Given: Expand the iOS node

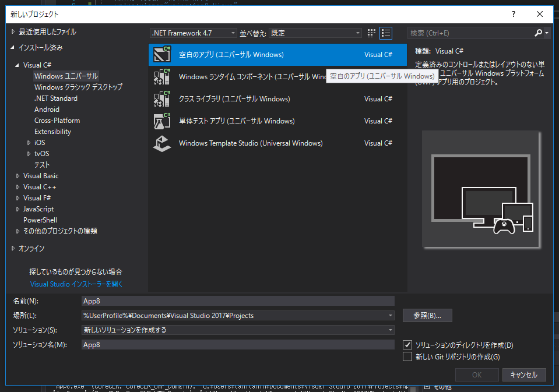Looking at the screenshot, I should [29, 143].
